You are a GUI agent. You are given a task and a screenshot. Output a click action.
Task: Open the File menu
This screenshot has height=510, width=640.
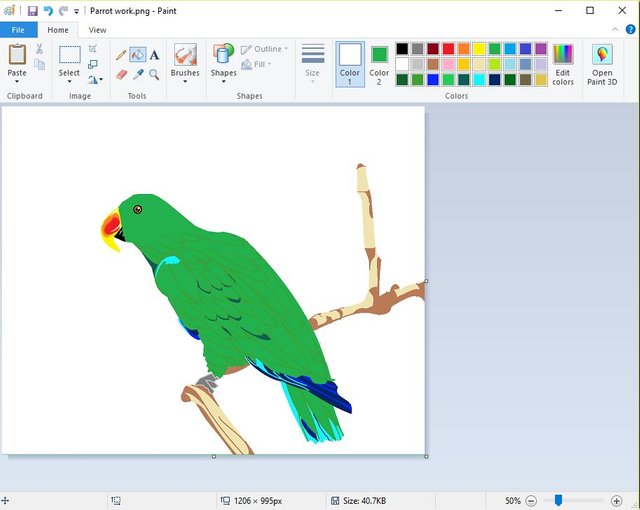(18, 30)
